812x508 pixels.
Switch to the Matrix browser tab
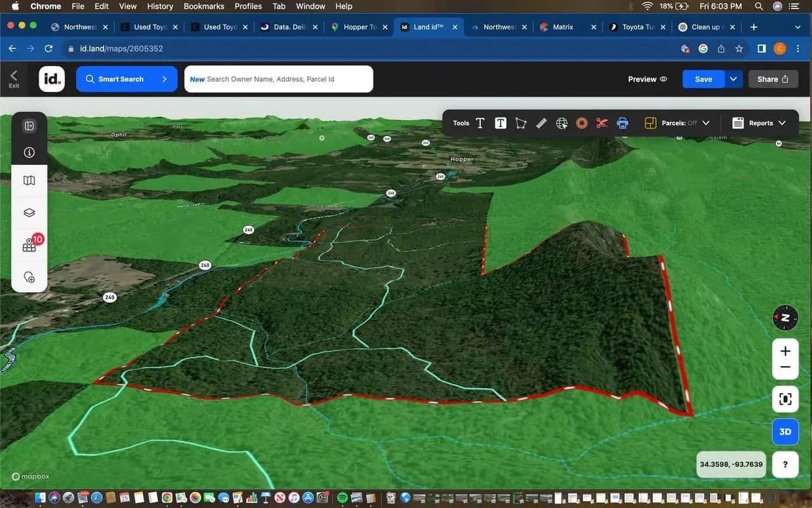click(x=562, y=27)
